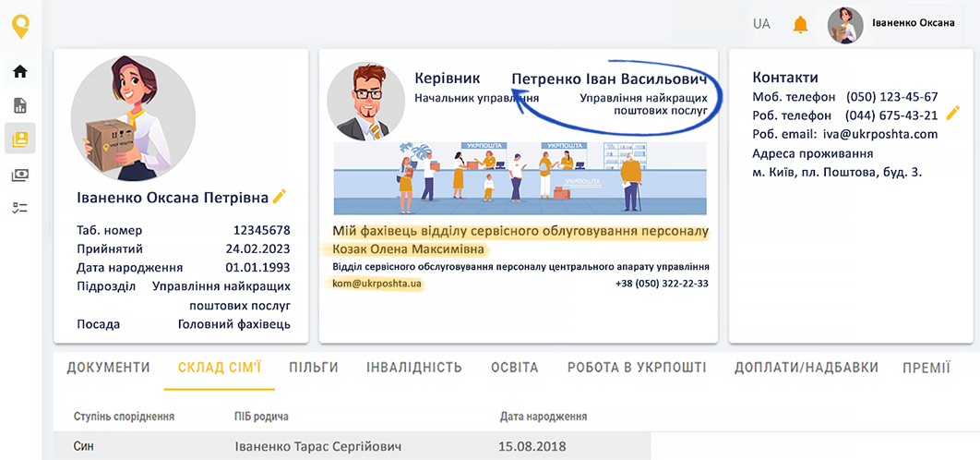The height and width of the screenshot is (460, 980).
Task: Click the notification bell icon
Action: pos(800,25)
